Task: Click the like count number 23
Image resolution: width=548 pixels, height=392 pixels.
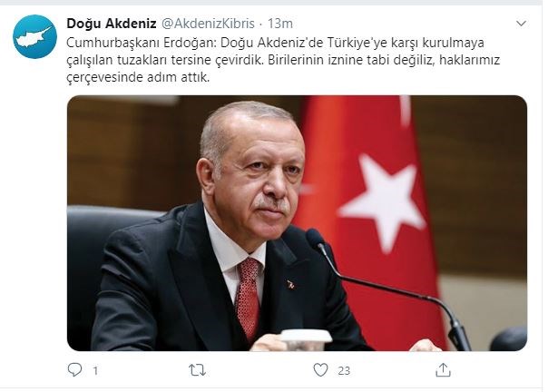Action: point(344,370)
